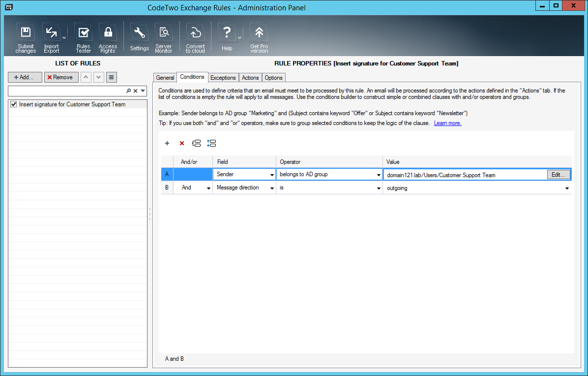Click the Convert to cloud icon
Viewport: 588px width, 376px height.
click(195, 39)
